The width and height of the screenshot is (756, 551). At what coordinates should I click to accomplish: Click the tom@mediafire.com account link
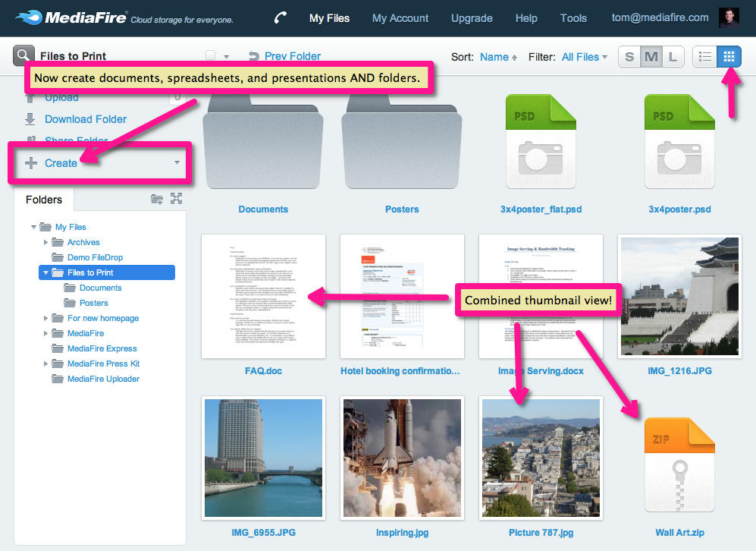coord(660,18)
